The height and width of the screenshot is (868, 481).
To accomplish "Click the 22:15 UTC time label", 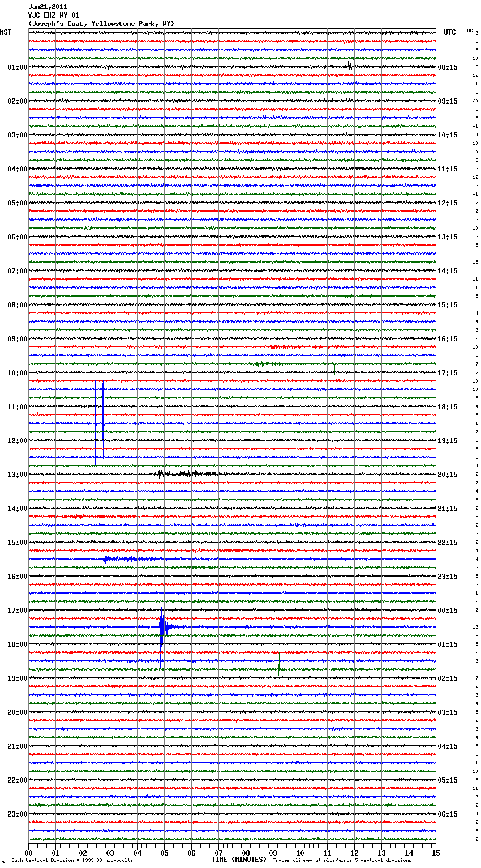I will 448,543.
